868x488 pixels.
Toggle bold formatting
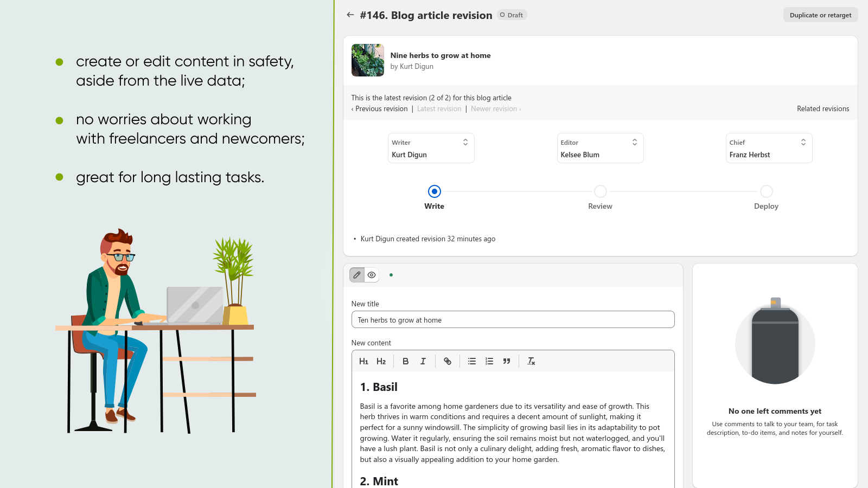point(405,361)
